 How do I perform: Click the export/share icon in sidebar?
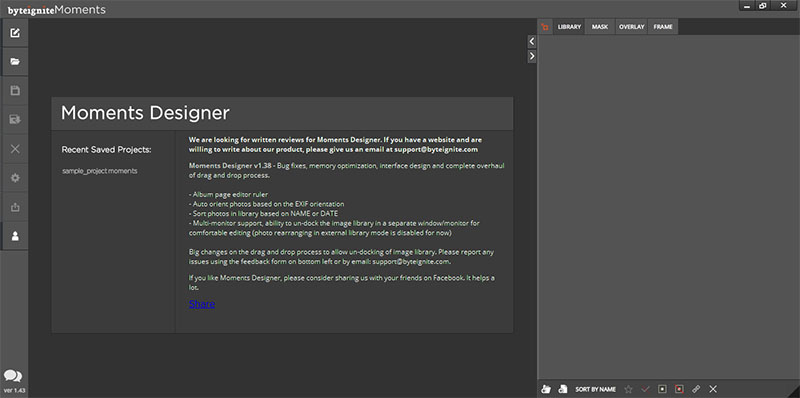point(15,207)
